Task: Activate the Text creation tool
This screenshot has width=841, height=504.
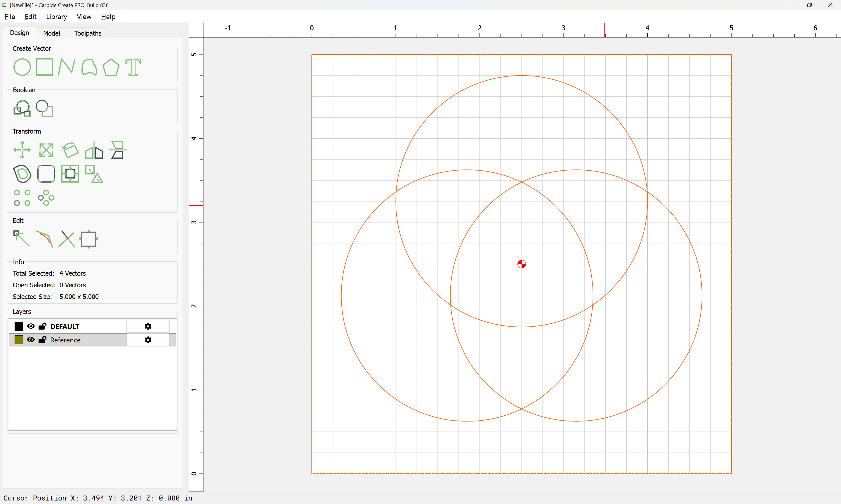Action: click(x=133, y=67)
